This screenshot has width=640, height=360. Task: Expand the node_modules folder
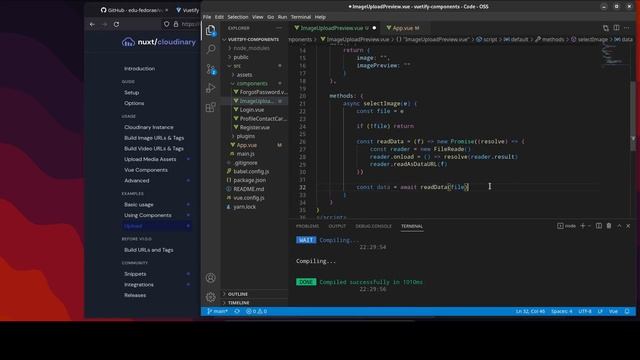point(251,48)
